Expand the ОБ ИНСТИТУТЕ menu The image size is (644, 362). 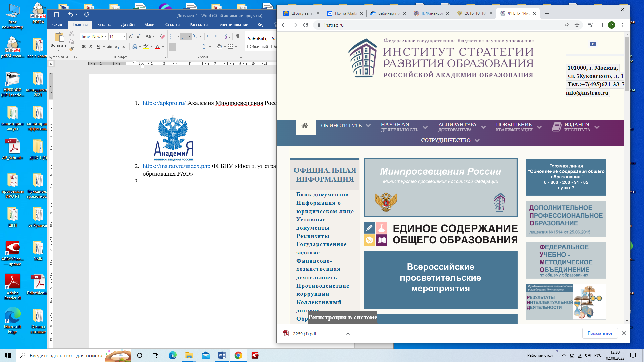click(346, 126)
